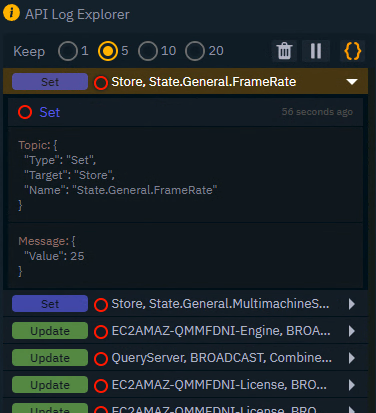
Task: Click the "Target": "Store" line
Action: (x=69, y=175)
